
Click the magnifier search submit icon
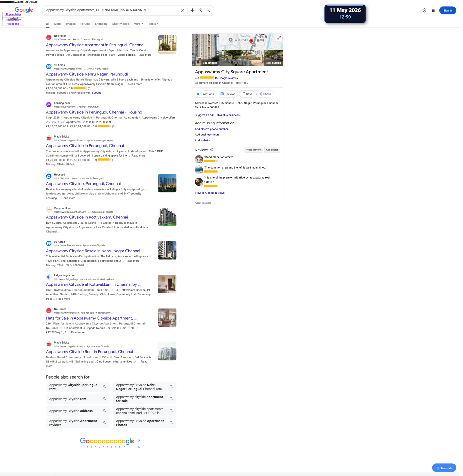(208, 10)
